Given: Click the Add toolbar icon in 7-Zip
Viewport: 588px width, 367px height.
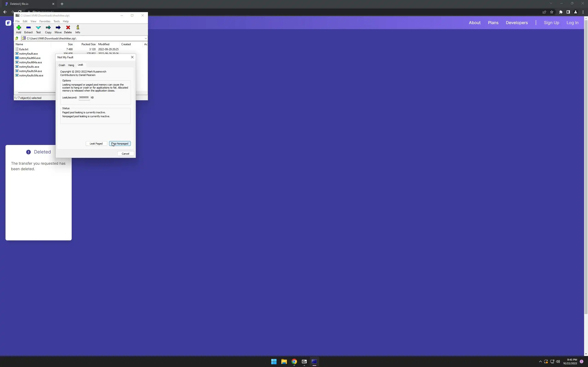Looking at the screenshot, I should click(x=18, y=29).
